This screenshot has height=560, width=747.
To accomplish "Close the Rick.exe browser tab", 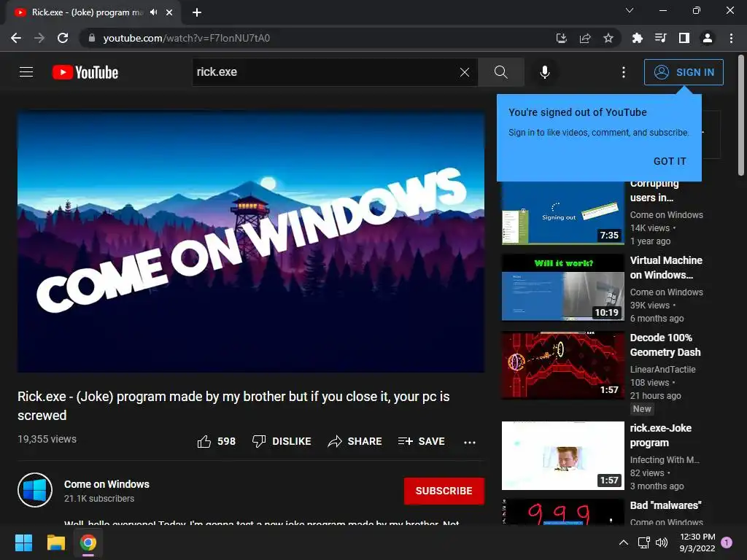I will click(x=169, y=12).
